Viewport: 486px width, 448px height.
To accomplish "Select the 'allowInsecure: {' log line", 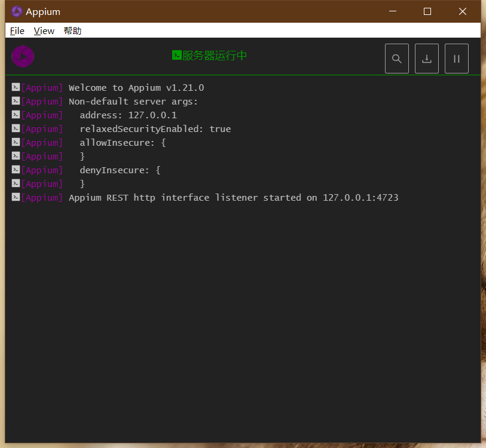I will coord(123,143).
